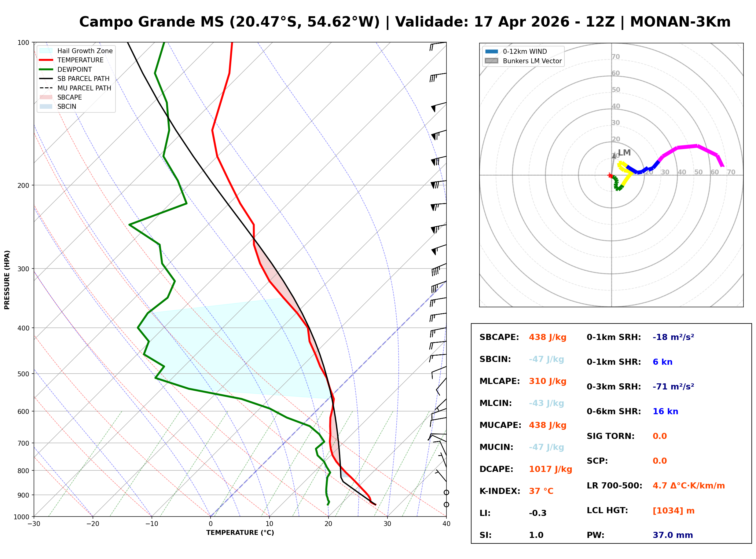Screen dimensions: 756x559
Task: Click the SB PARCEL PATH legend entry
Action: pyautogui.click(x=46, y=79)
